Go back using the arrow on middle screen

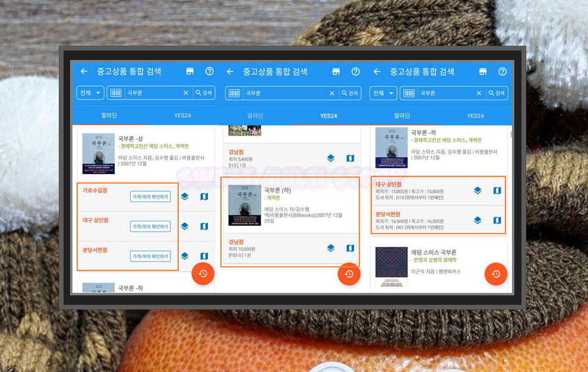pyautogui.click(x=230, y=71)
